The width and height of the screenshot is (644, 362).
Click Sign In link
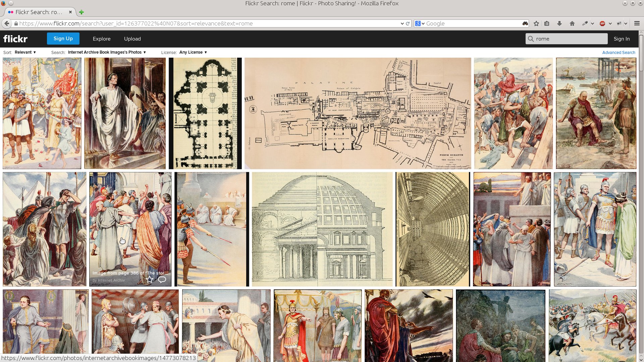click(x=622, y=39)
